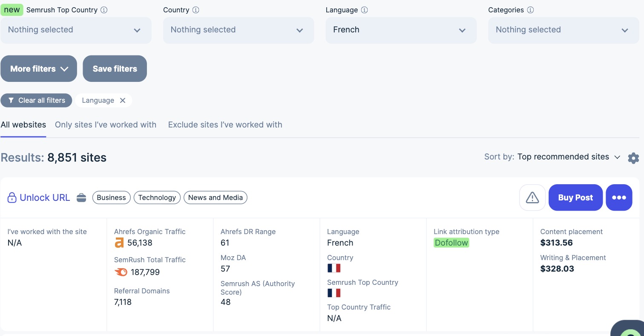Viewport: 644px width, 336px height.
Task: Click Moz DA value 57
Action: tap(225, 269)
